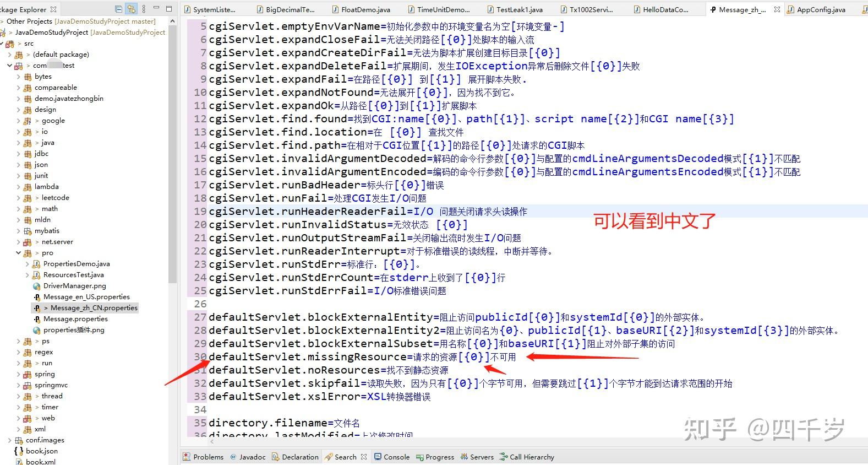This screenshot has width=868, height=465.
Task: Toggle Link with Editor button
Action: (x=131, y=9)
